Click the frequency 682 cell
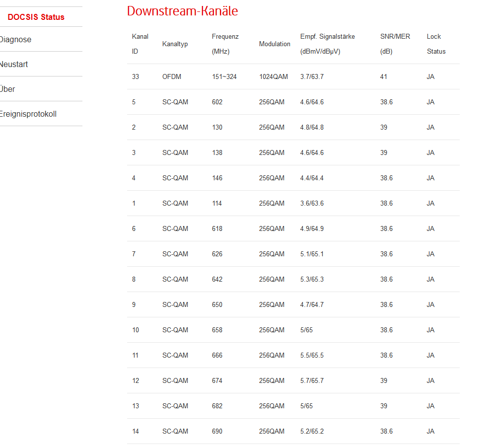 point(217,406)
